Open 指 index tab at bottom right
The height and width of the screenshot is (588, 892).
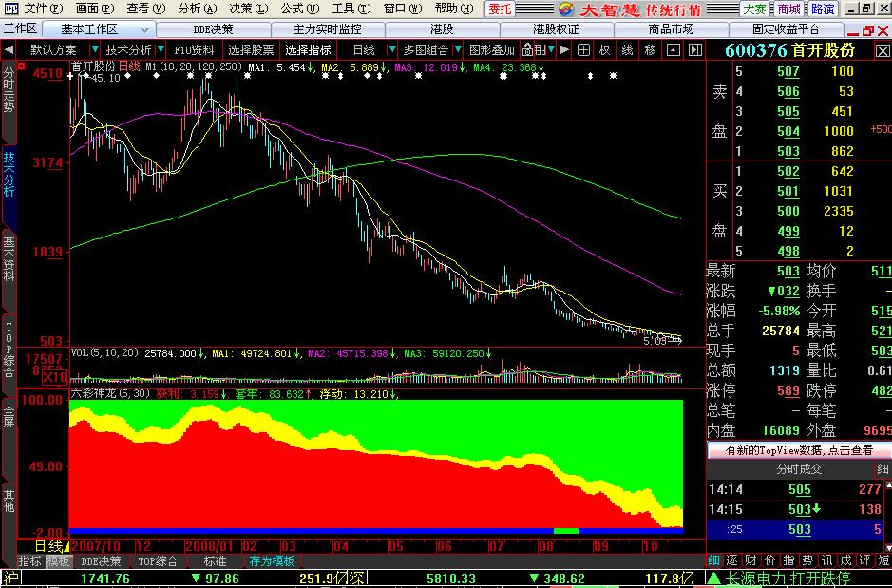point(788,560)
